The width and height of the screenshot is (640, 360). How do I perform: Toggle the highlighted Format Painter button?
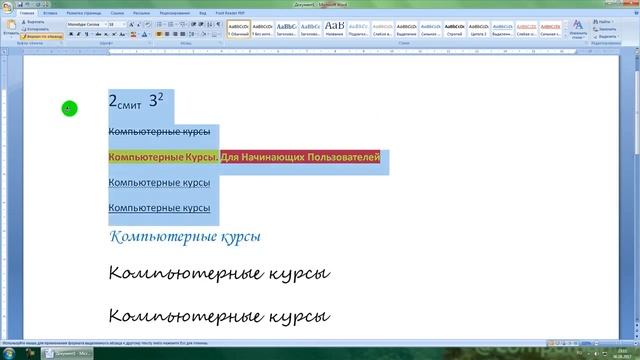42,36
